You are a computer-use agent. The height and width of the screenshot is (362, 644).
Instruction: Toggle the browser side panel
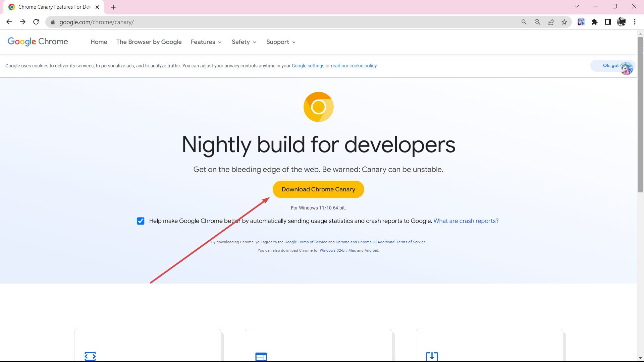pyautogui.click(x=608, y=22)
